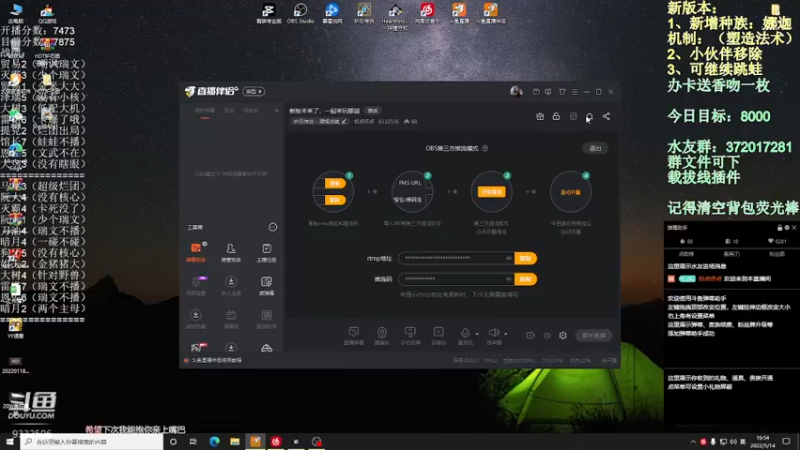
Task: Expand microphone volume arrow
Action: point(477,334)
